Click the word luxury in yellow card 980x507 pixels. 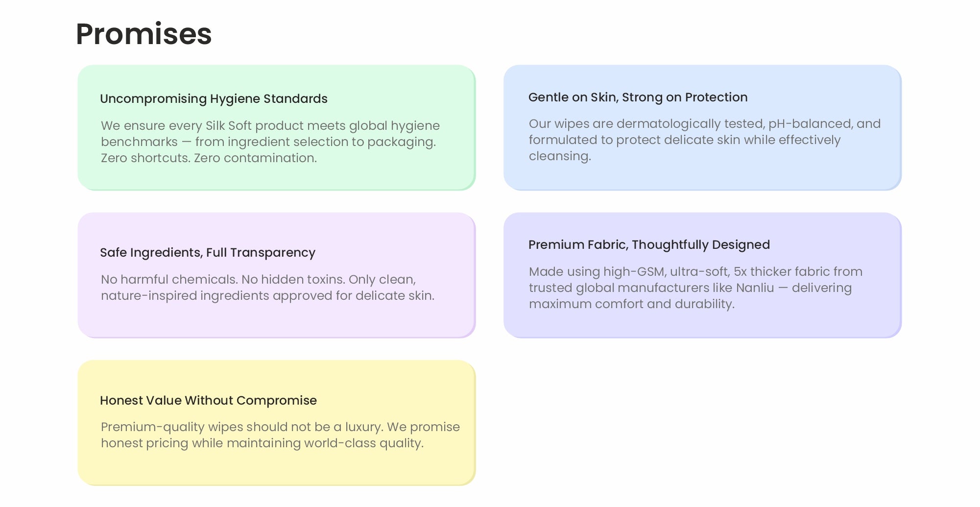363,427
